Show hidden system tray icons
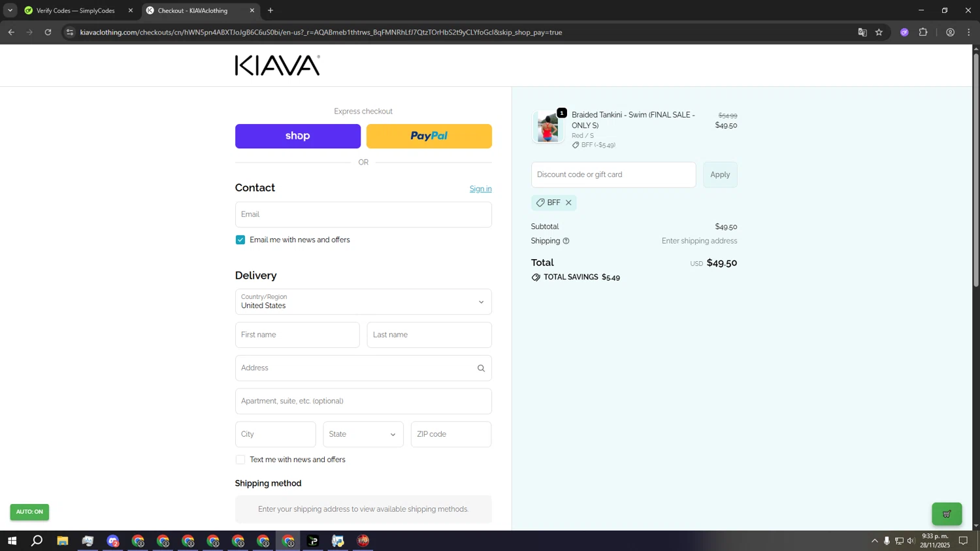The height and width of the screenshot is (551, 980). tap(875, 541)
